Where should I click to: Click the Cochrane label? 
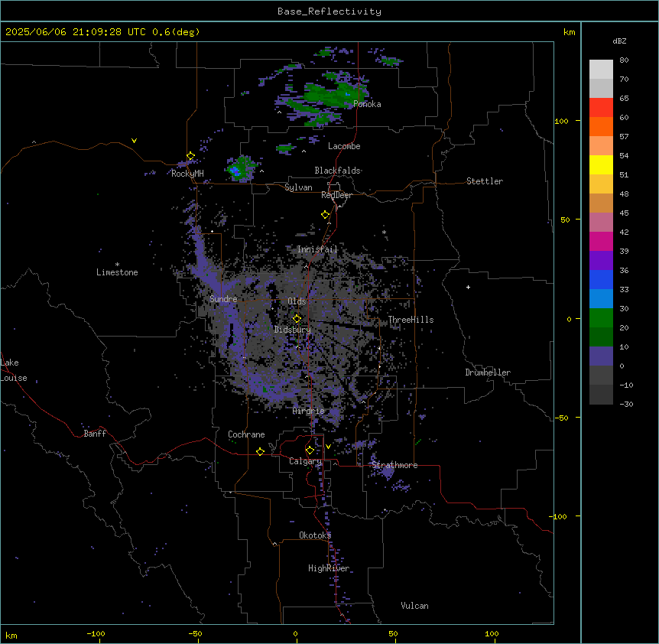tap(246, 434)
